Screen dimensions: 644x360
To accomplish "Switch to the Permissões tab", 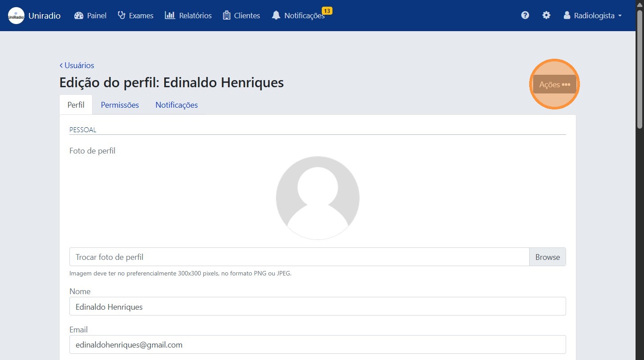I will (120, 105).
